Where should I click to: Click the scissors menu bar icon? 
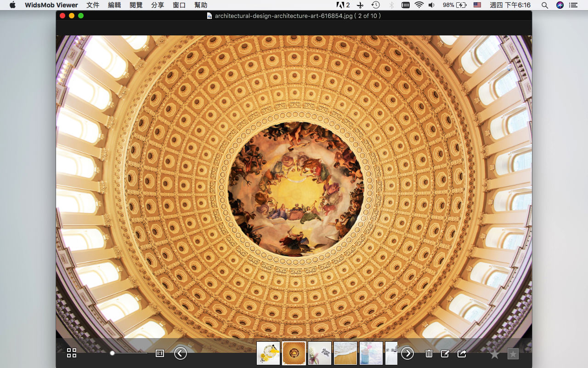click(360, 5)
